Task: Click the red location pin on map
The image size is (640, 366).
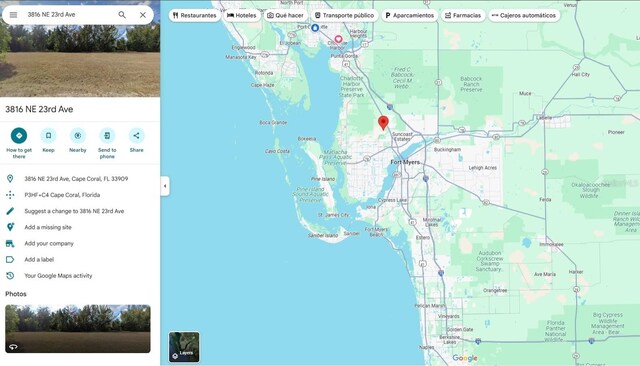Action: coord(383,122)
